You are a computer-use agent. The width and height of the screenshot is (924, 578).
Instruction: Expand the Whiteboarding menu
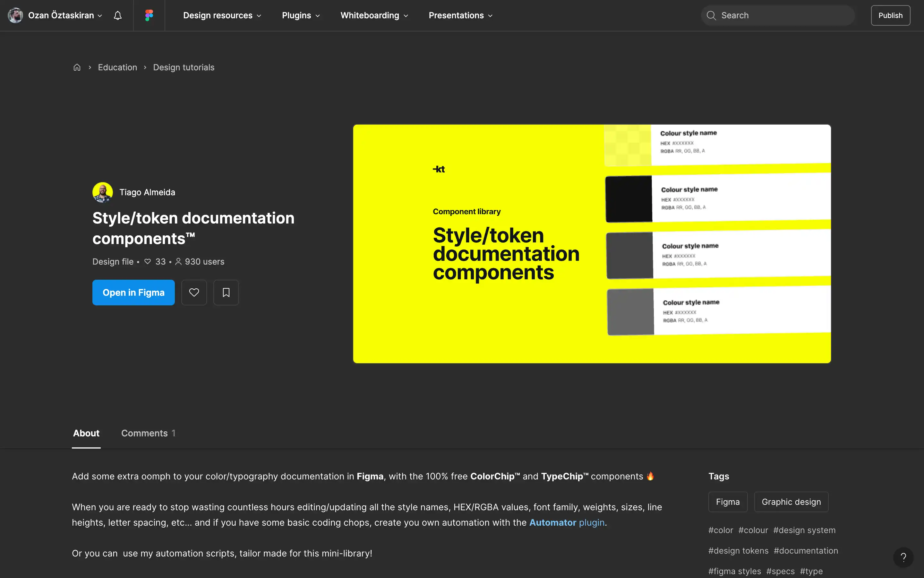[x=374, y=15]
